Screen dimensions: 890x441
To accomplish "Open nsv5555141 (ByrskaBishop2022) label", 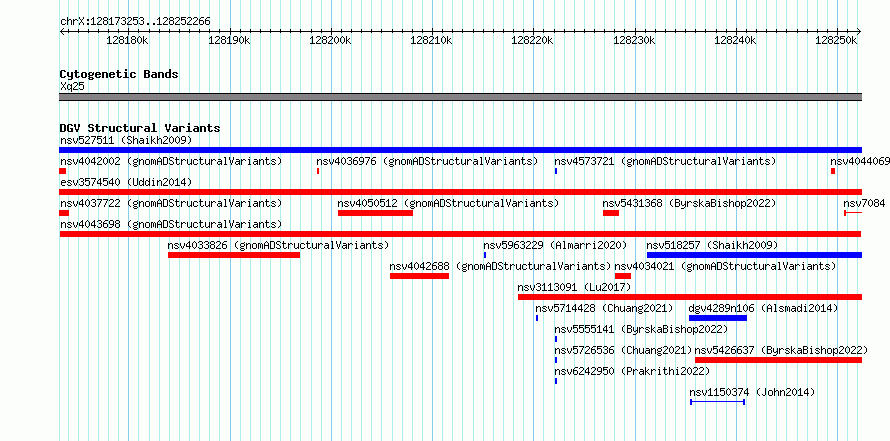I will click(x=641, y=329).
